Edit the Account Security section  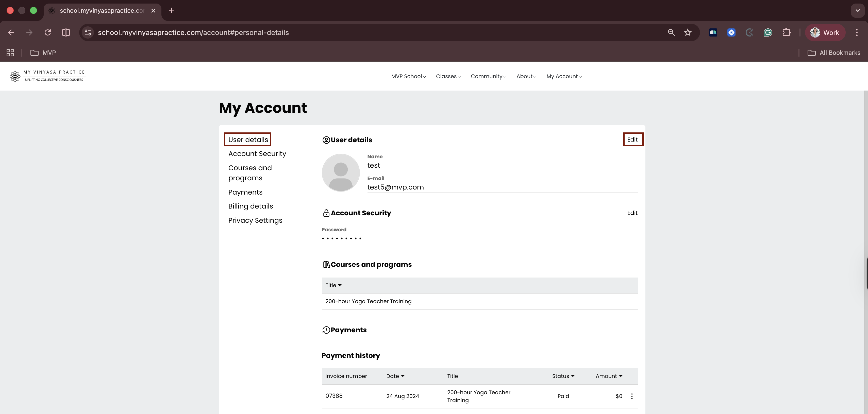pos(632,213)
